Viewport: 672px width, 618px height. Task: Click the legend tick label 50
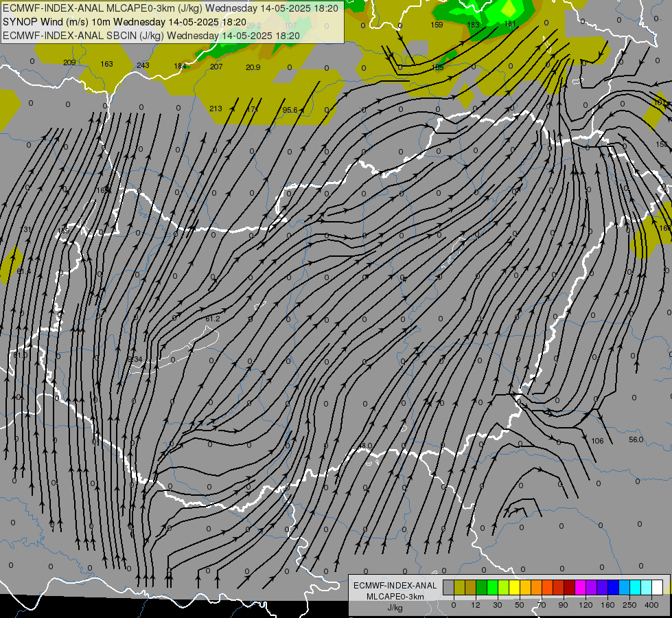(520, 605)
